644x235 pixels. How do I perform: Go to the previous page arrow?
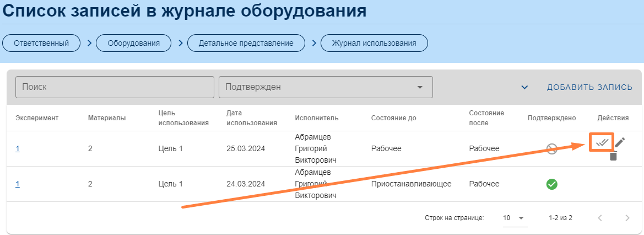click(600, 218)
